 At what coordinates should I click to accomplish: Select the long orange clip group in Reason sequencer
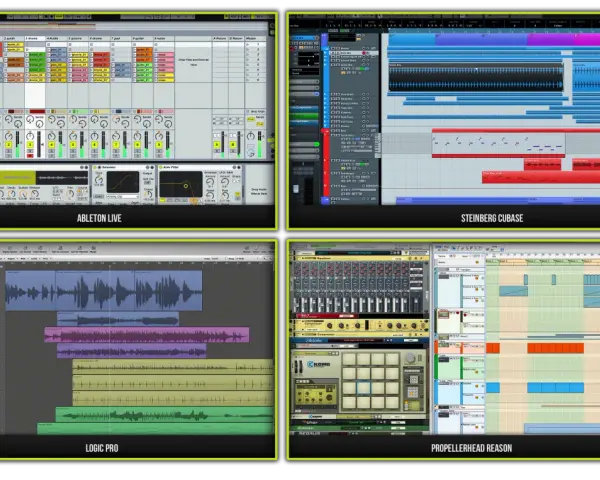(556, 348)
